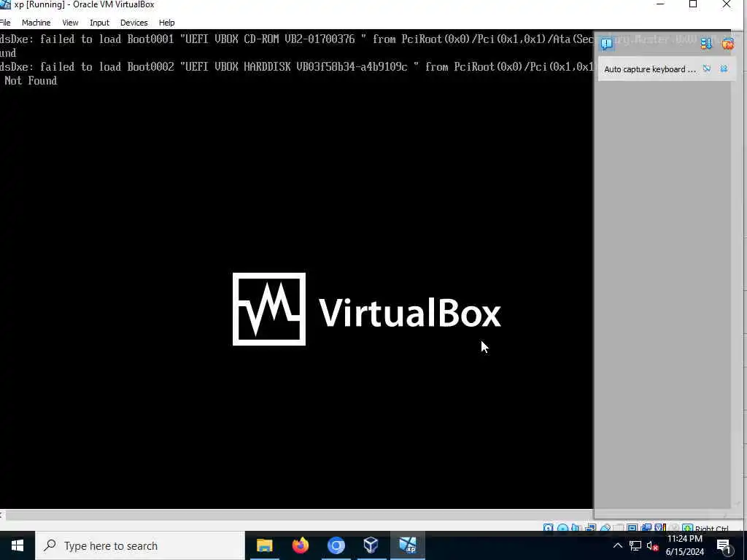747x560 pixels.
Task: Click the 'Type here to search' box
Action: (x=139, y=545)
